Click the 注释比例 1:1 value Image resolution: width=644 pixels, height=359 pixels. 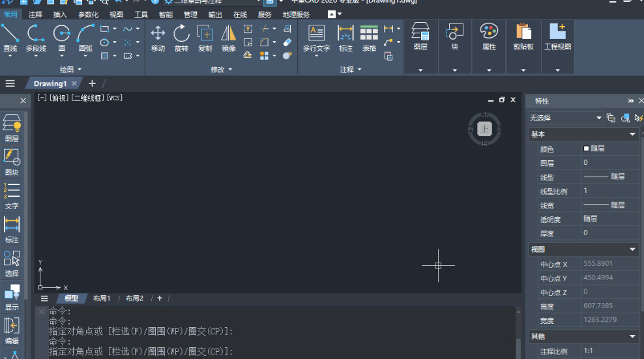[x=610, y=351]
